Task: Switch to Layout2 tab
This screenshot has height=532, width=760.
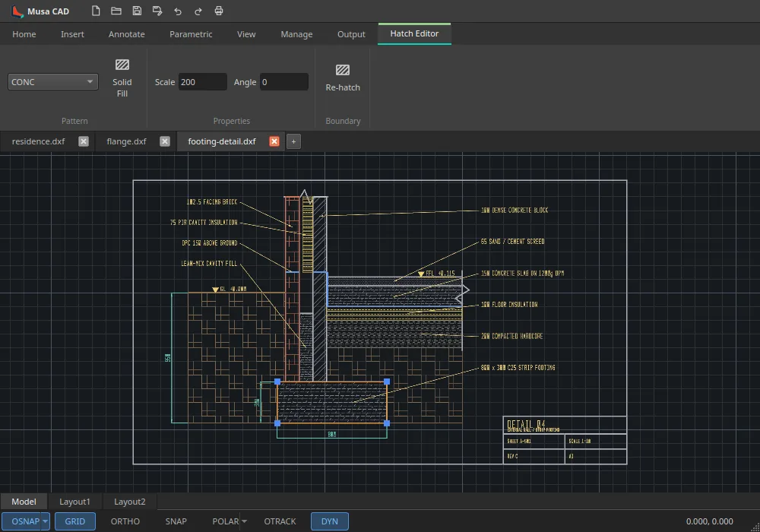Action: click(x=129, y=502)
